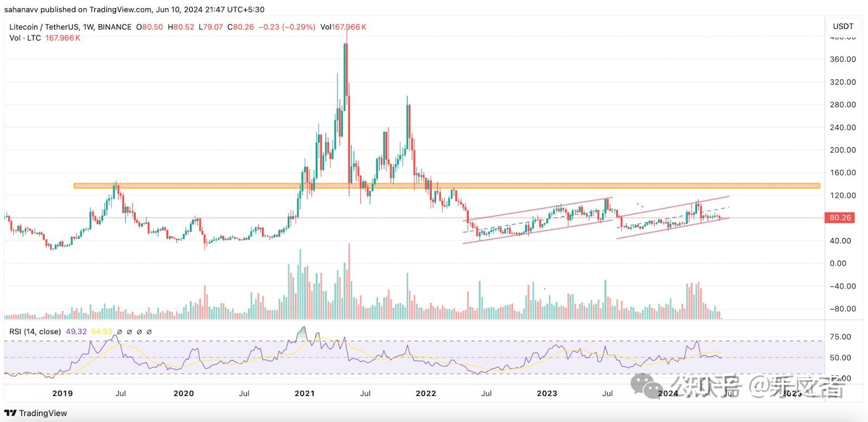Screen dimensions: 868x422
Task: Open the USDT currency selector
Action: [843, 26]
